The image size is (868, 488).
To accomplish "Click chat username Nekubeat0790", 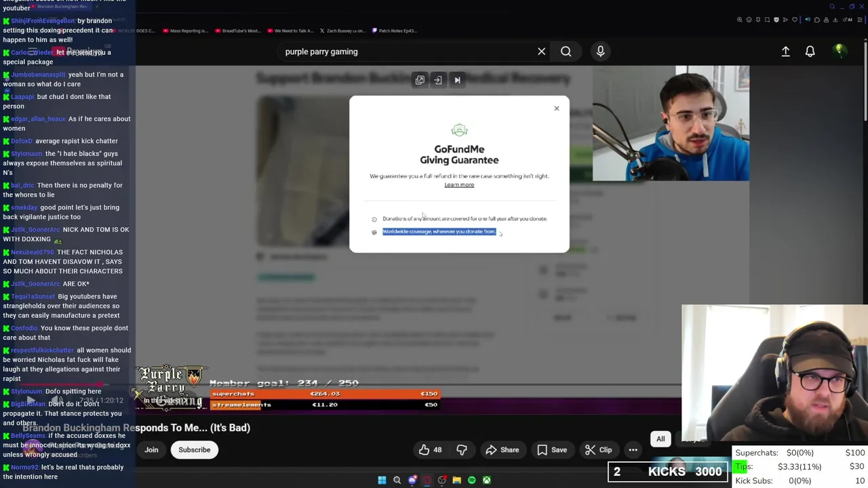I will click(x=33, y=252).
